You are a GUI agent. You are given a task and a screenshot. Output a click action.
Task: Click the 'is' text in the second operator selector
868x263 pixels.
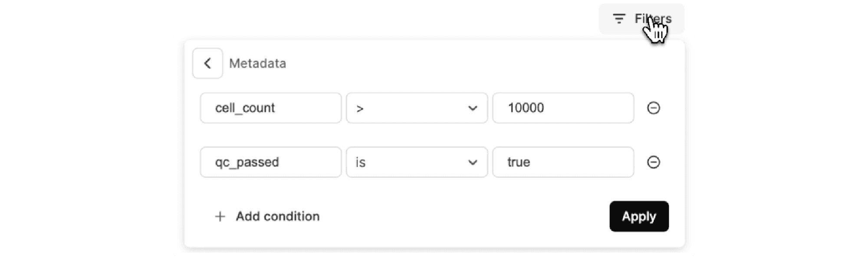tap(361, 162)
